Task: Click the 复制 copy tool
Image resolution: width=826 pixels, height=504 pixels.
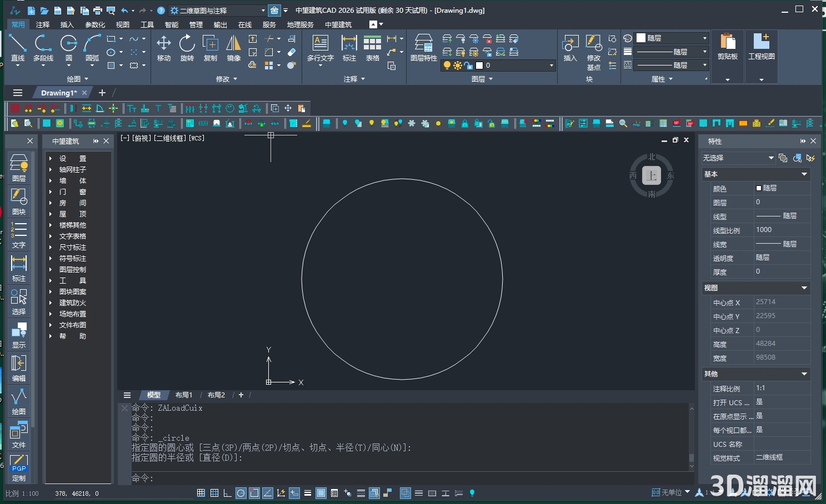Action: pos(211,48)
